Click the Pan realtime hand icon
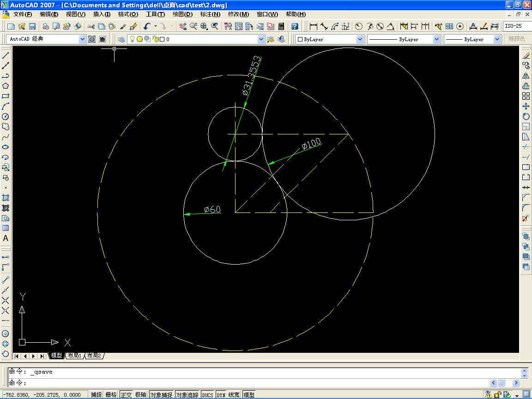Image resolution: width=532 pixels, height=399 pixels. [183, 26]
